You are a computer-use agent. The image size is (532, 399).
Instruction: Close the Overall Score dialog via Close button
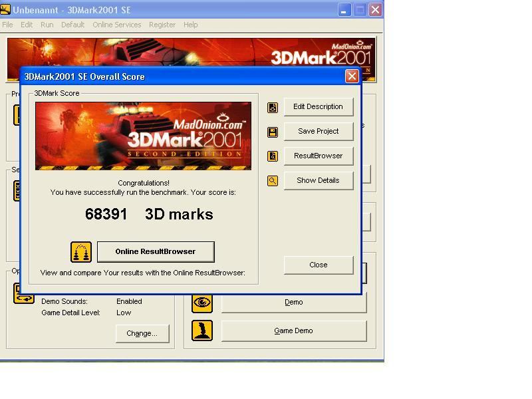click(x=319, y=265)
